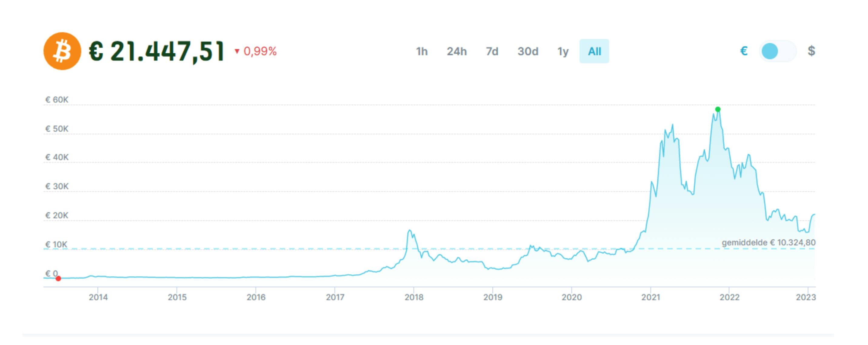Click the orange Bitcoin logo icon
Screen dimensions: 868x345
[x=62, y=51]
